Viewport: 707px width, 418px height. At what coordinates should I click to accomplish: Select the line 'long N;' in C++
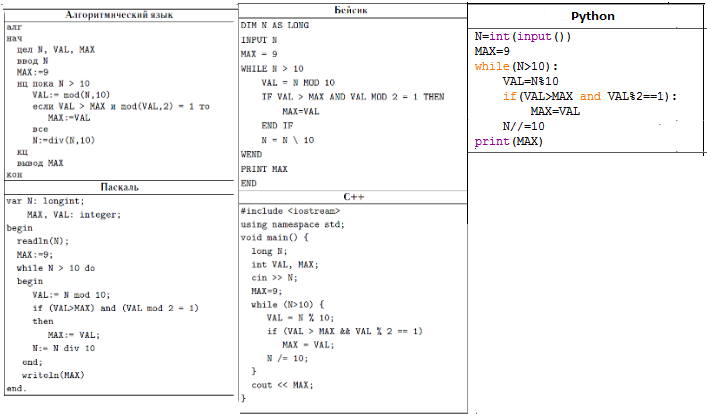coord(269,251)
